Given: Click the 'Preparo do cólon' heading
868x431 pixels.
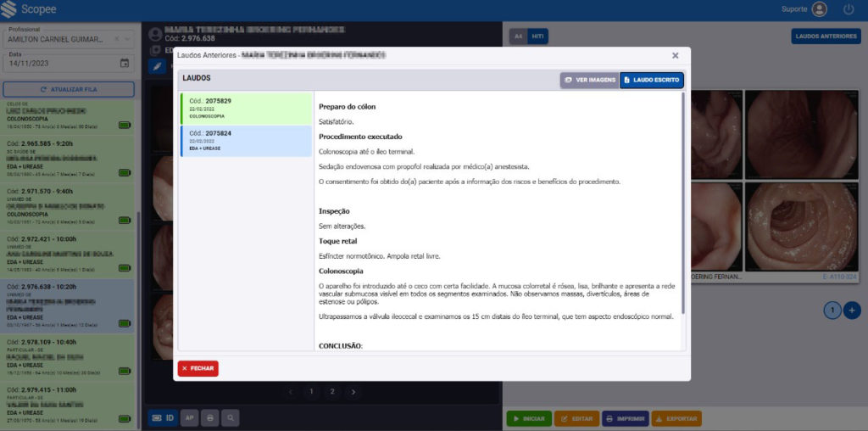Looking at the screenshot, I should click(347, 106).
